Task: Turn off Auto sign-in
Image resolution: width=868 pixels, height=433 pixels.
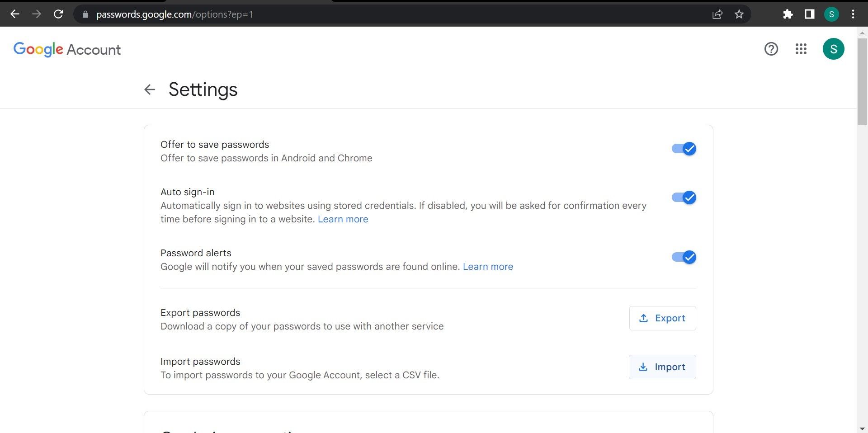Action: pos(684,197)
